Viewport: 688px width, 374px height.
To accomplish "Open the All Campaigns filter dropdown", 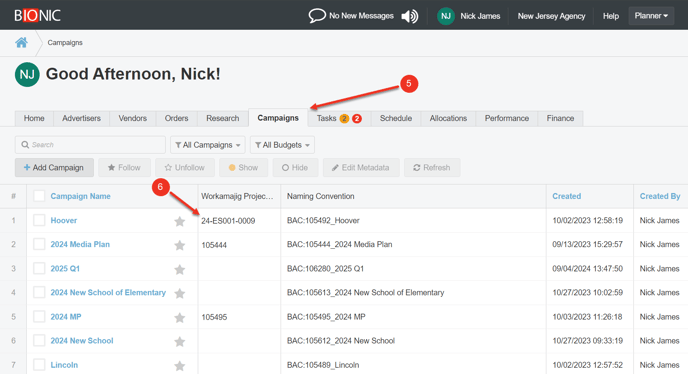I will (208, 145).
